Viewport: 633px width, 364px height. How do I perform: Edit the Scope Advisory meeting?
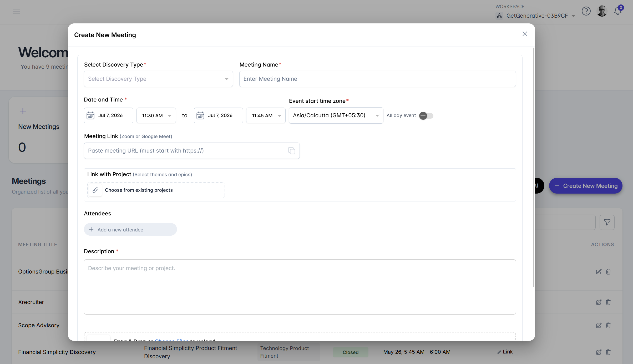point(599,325)
